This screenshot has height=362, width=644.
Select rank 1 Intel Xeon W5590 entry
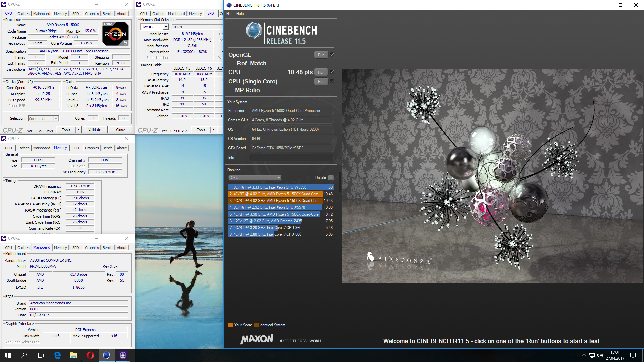coord(281,187)
